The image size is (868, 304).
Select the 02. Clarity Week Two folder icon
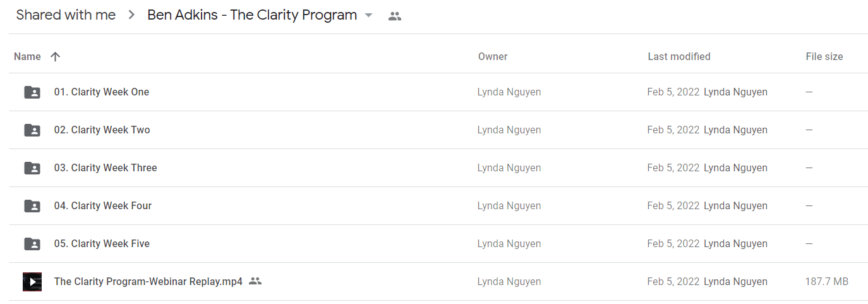32,130
